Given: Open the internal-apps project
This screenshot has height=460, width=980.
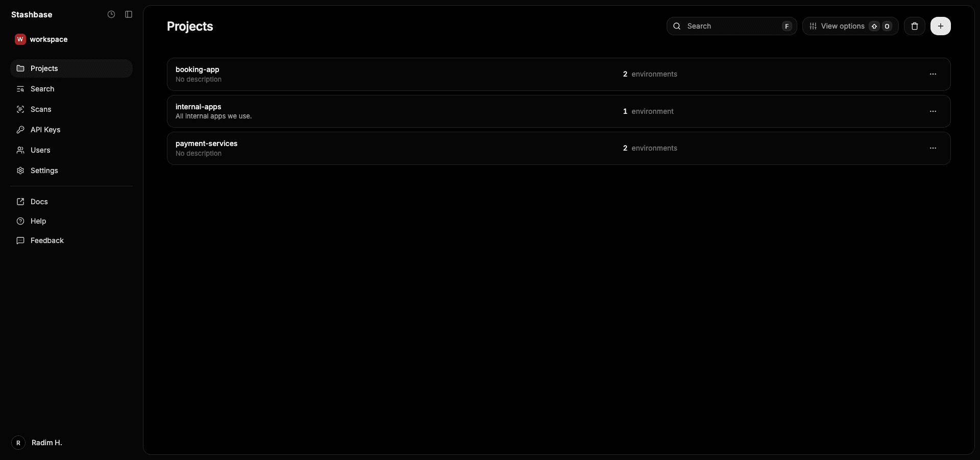Looking at the screenshot, I should pyautogui.click(x=558, y=111).
